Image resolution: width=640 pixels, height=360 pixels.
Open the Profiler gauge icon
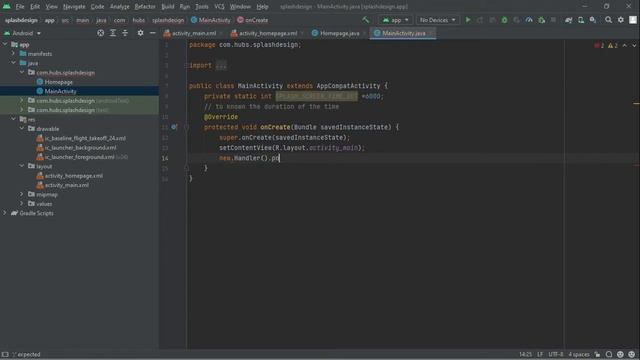pos(529,20)
